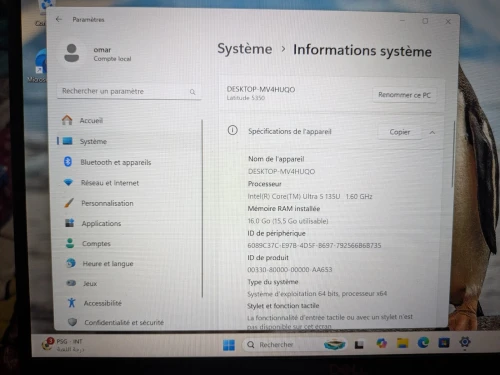Click the Jeux controller icon
500x375 pixels.
click(x=71, y=283)
